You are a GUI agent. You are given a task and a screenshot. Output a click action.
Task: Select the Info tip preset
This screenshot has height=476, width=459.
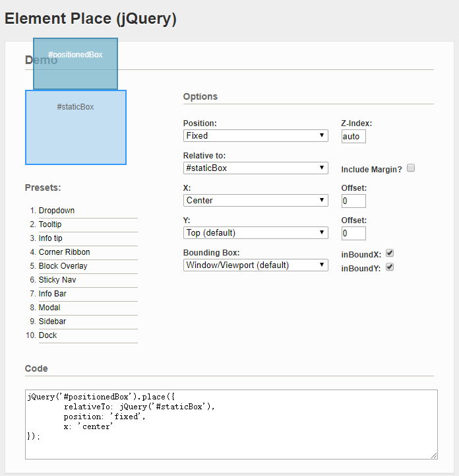coord(50,238)
